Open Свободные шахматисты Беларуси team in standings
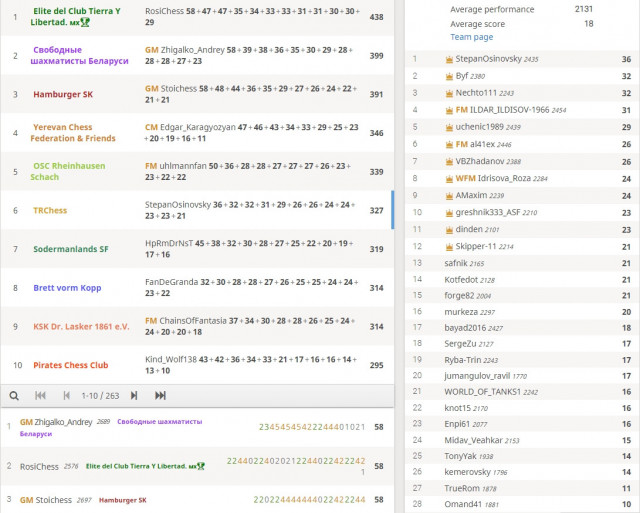The width and height of the screenshot is (640, 513). (x=80, y=56)
